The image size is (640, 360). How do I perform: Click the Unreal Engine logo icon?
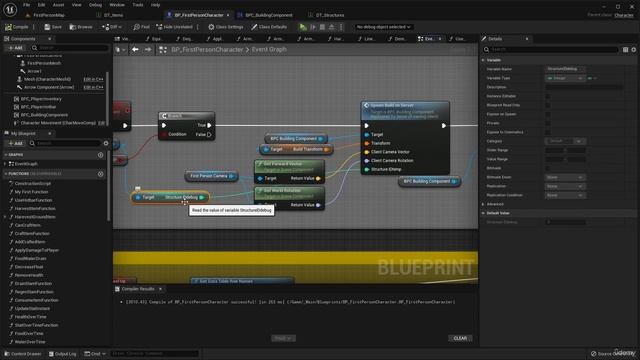(10, 9)
